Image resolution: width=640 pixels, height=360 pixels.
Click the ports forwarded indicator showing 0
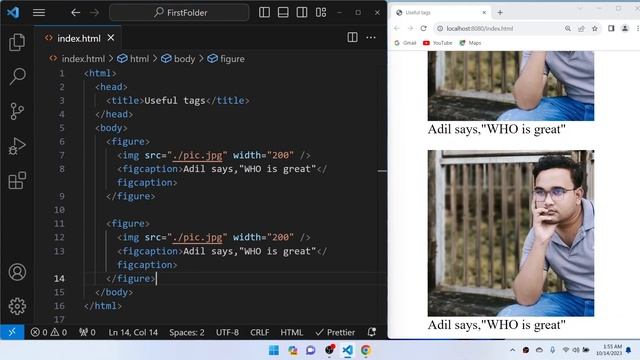[87, 332]
